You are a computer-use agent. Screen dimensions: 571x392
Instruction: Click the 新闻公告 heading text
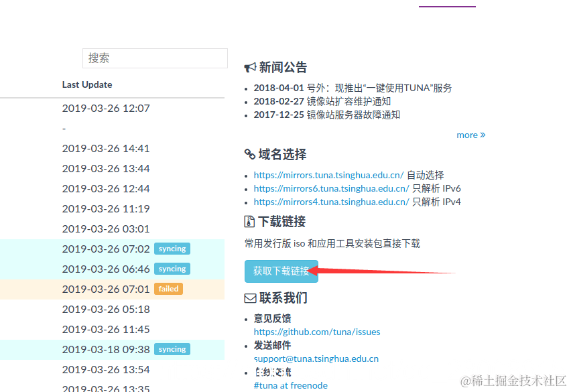click(283, 67)
